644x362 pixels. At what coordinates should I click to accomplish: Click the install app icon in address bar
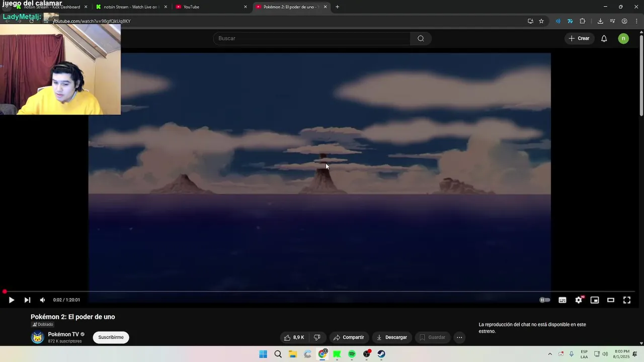(530, 21)
